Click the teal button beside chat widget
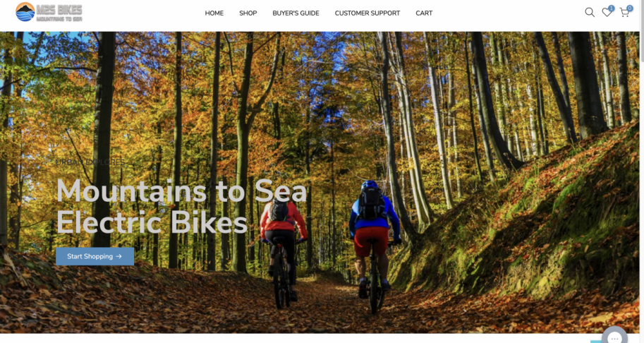 point(595,342)
